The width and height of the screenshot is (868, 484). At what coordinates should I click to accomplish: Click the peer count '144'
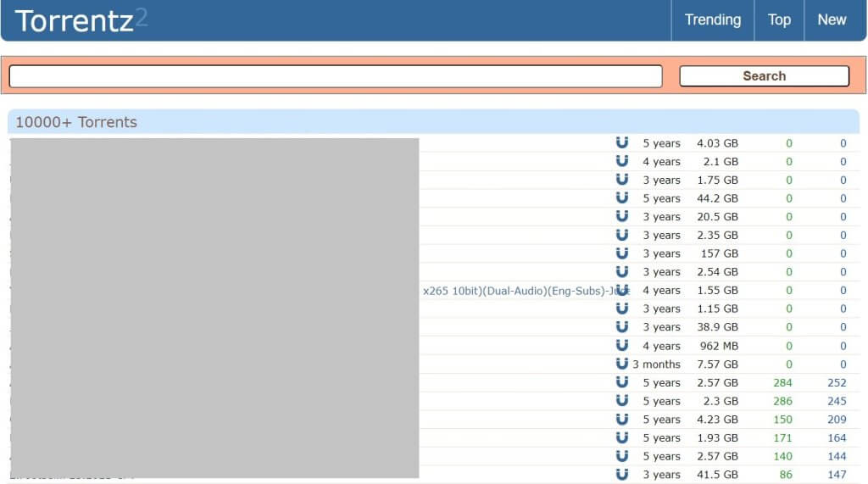pyautogui.click(x=837, y=456)
